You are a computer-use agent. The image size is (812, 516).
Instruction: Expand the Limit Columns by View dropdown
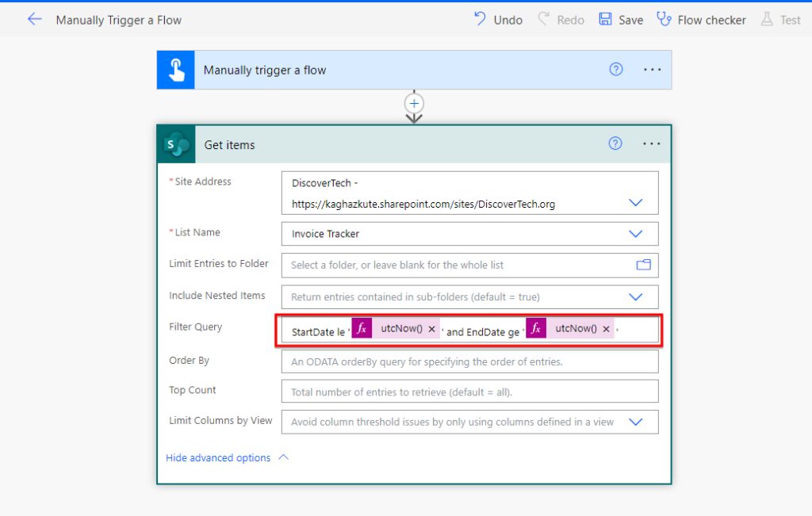pyautogui.click(x=635, y=422)
